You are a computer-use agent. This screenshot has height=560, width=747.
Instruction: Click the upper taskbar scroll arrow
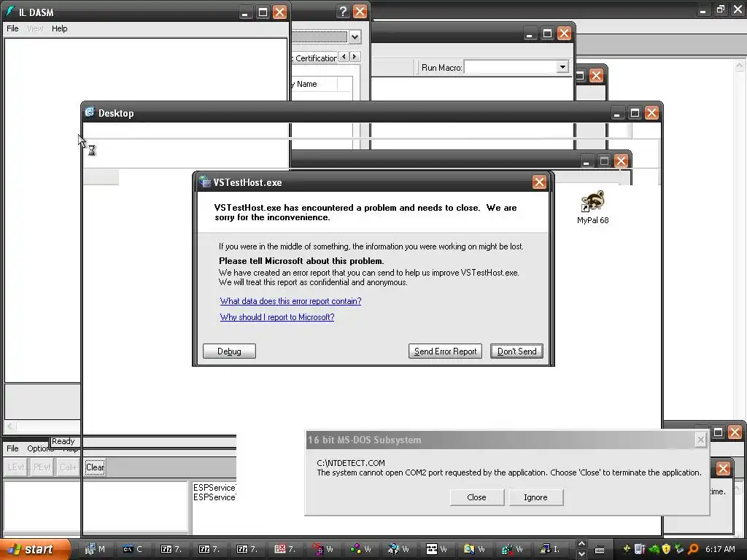tap(581, 544)
